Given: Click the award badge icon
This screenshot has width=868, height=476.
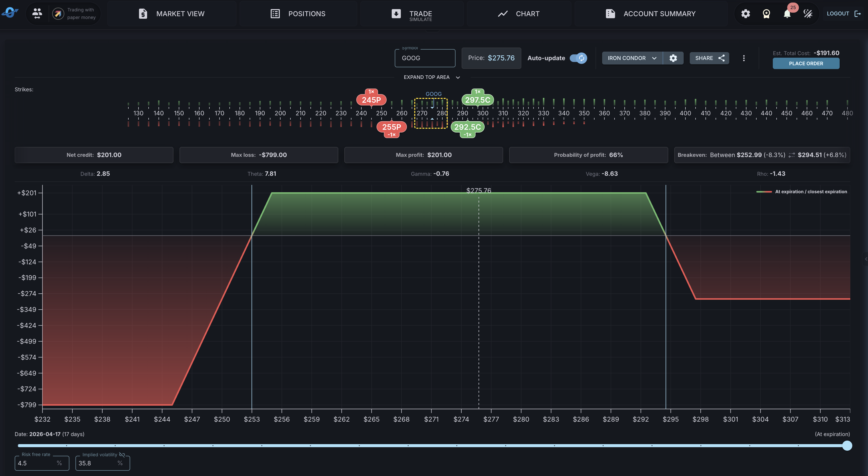Looking at the screenshot, I should 766,14.
